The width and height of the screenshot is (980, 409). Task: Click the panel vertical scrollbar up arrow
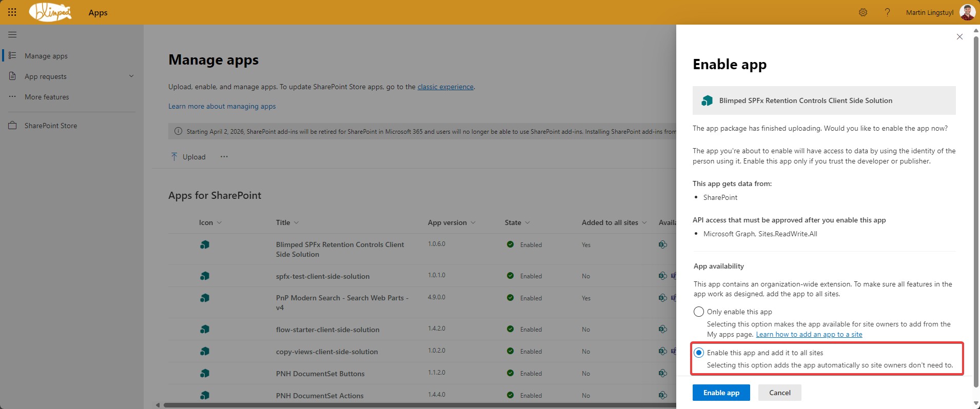[976, 30]
